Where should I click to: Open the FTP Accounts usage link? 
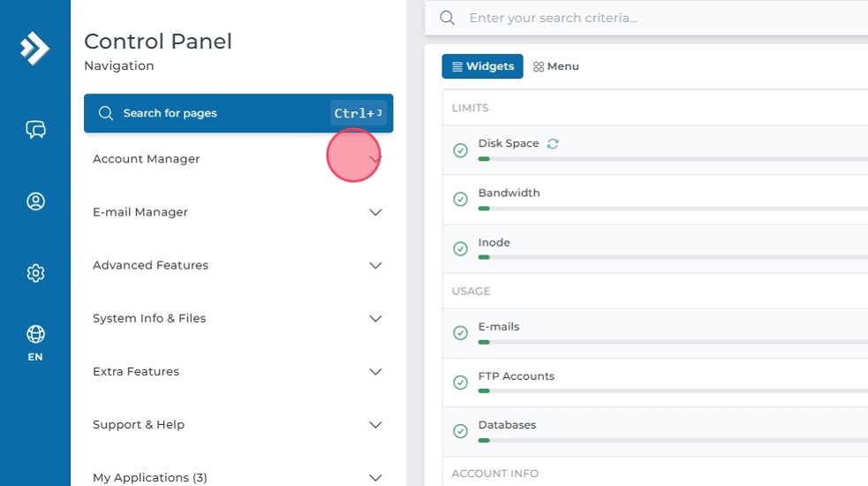516,376
